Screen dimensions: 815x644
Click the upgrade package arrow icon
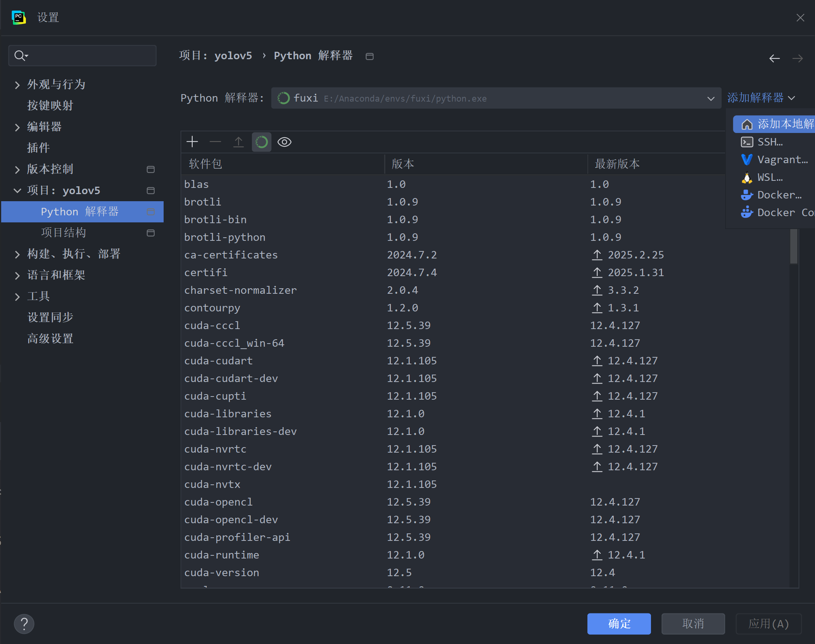(238, 142)
